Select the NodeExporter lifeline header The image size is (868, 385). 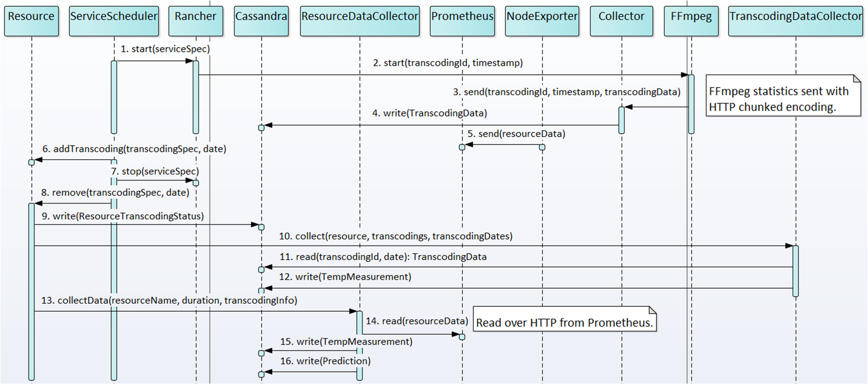point(542,21)
